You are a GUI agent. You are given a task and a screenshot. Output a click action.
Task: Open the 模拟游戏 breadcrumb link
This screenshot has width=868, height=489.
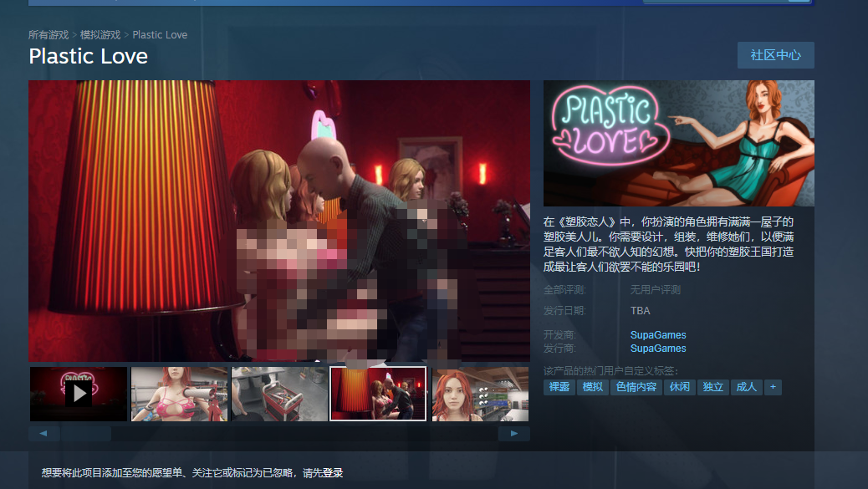pyautogui.click(x=100, y=35)
